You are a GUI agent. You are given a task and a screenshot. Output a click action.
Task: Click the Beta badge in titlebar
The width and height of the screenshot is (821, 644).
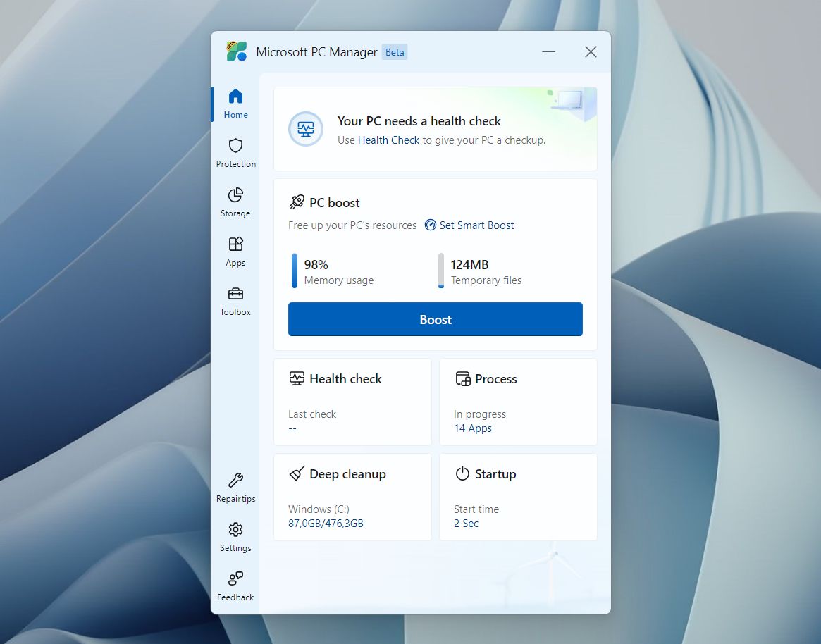point(395,51)
